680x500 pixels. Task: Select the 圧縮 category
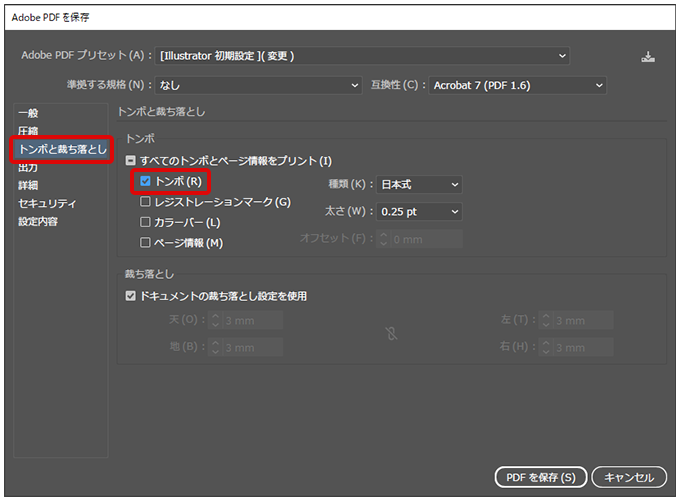pyautogui.click(x=28, y=131)
